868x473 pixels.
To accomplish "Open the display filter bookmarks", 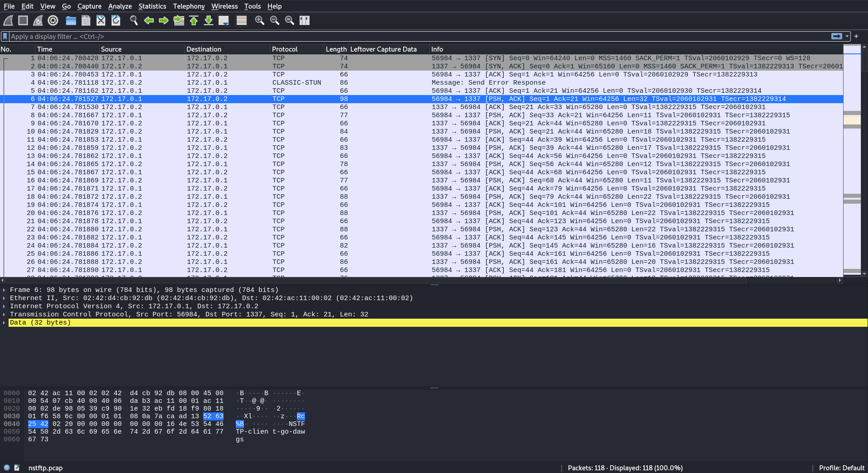I will tap(5, 36).
